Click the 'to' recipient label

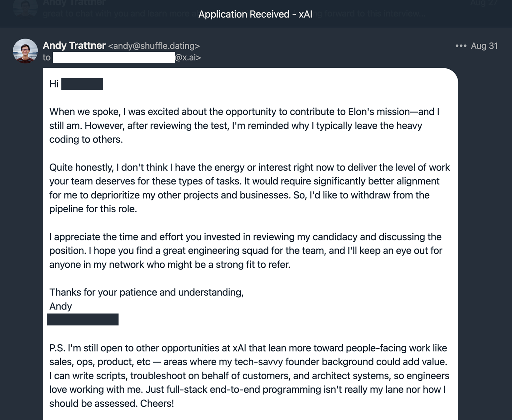pyautogui.click(x=46, y=58)
